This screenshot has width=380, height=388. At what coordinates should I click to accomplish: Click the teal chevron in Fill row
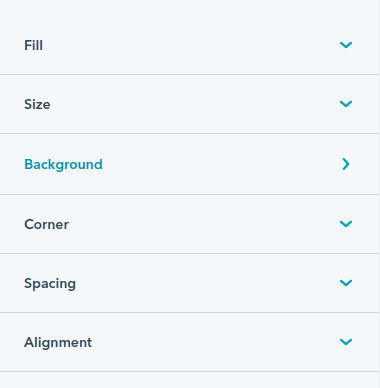point(346,45)
